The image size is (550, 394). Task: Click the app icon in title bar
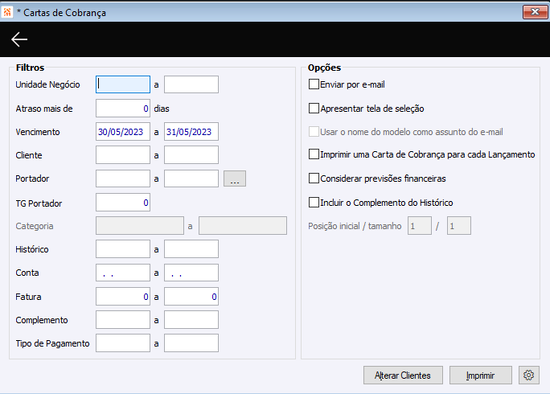pyautogui.click(x=7, y=12)
